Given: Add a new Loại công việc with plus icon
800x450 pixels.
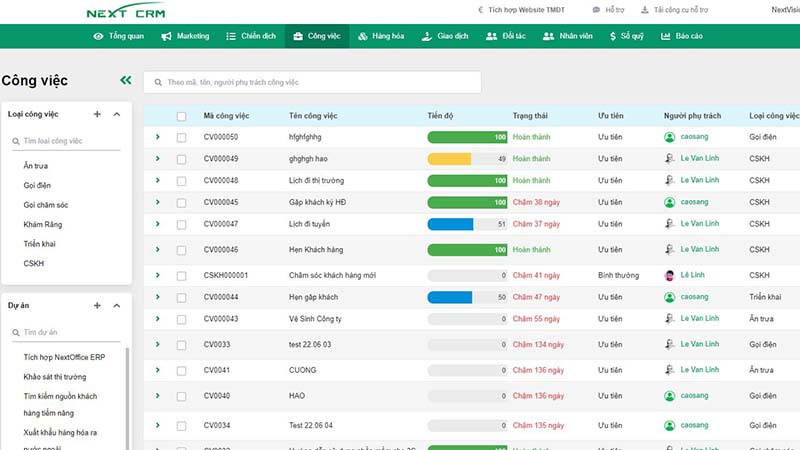Looking at the screenshot, I should 97,114.
